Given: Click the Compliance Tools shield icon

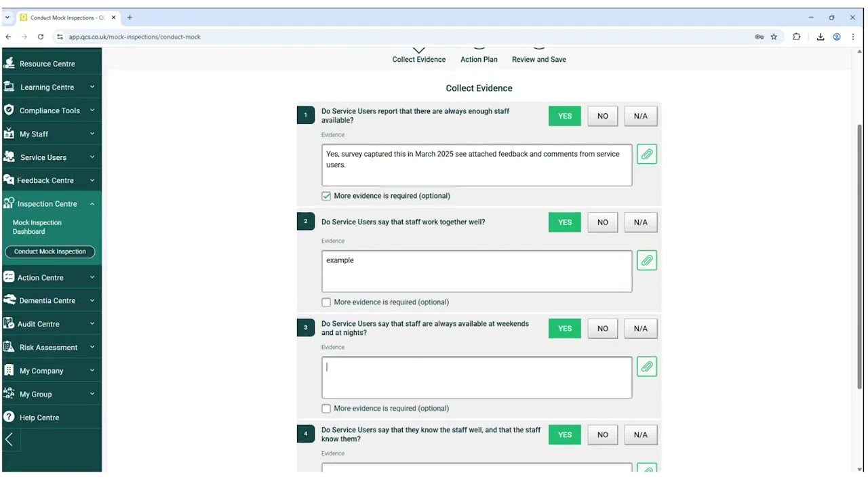Looking at the screenshot, I should pyautogui.click(x=9, y=110).
